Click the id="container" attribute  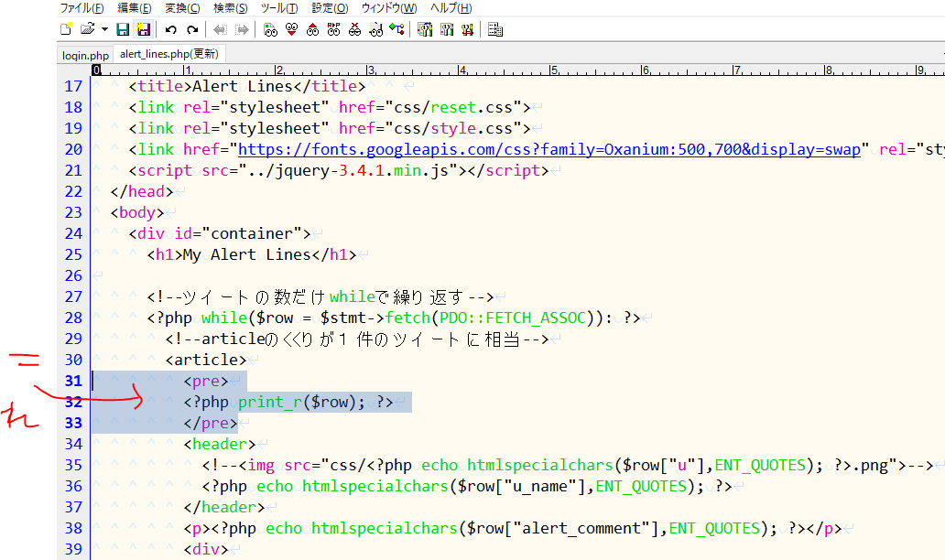coord(238,233)
